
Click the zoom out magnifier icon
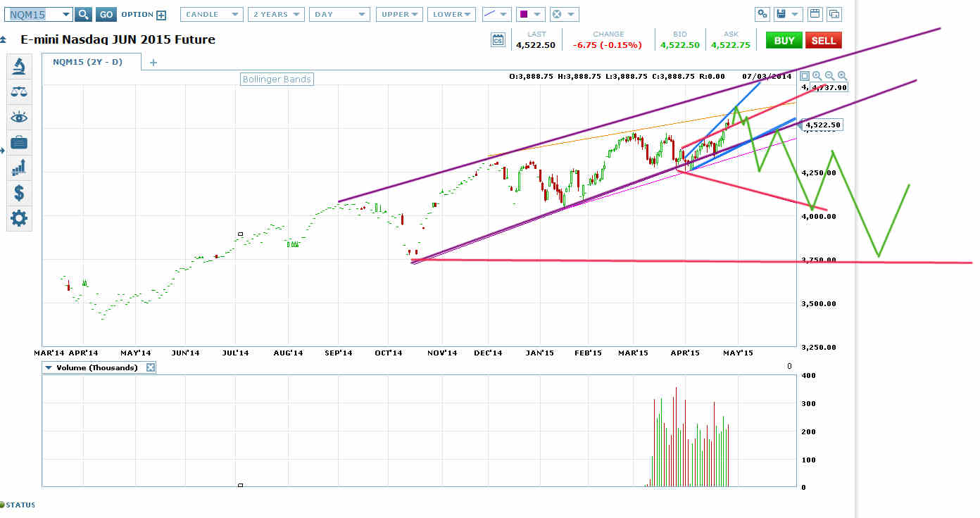pyautogui.click(x=829, y=76)
